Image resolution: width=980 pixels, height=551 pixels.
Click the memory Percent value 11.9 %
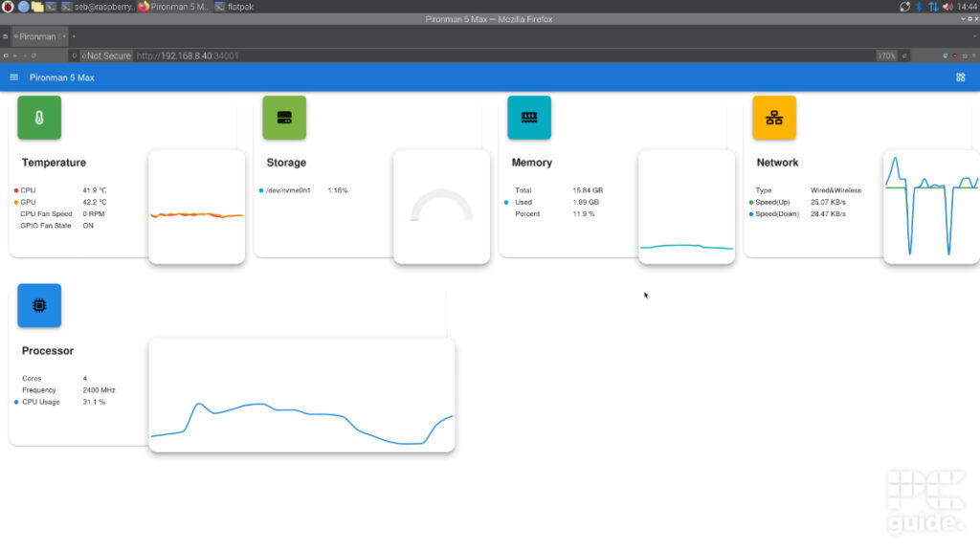[x=584, y=213]
